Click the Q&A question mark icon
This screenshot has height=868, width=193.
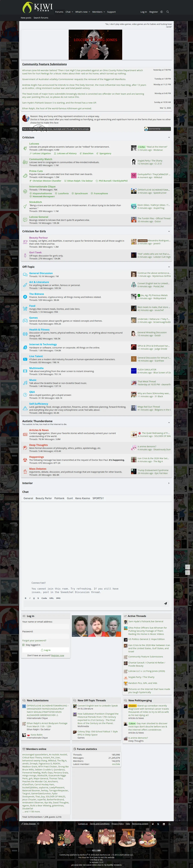tap(25, 395)
